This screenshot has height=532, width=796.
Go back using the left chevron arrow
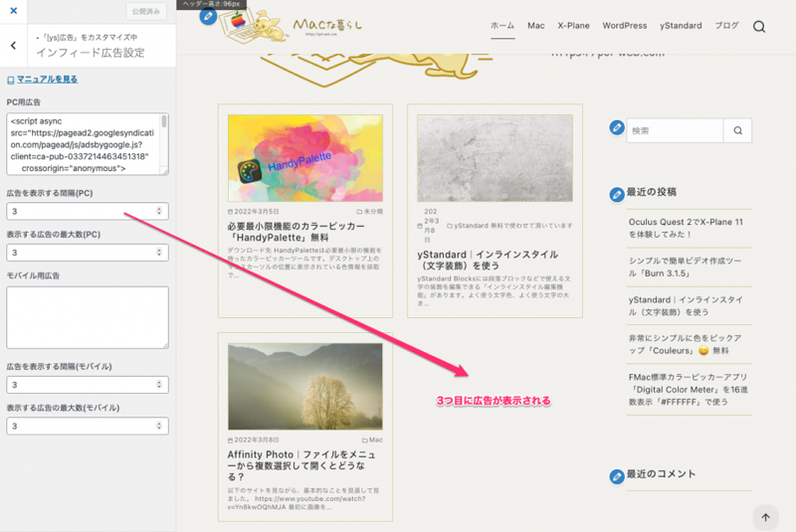click(x=13, y=46)
